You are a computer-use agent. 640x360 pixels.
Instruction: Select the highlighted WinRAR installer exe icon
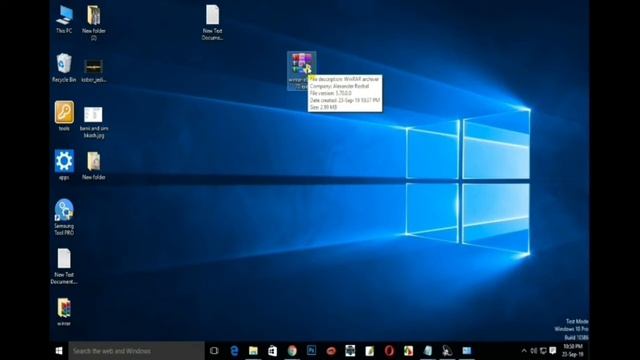301,70
